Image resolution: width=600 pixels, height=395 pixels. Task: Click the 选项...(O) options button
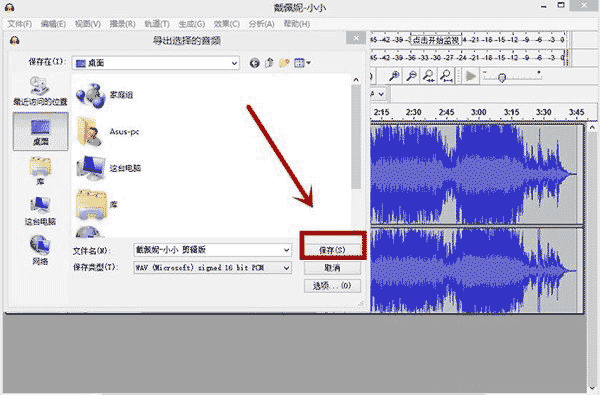point(332,286)
